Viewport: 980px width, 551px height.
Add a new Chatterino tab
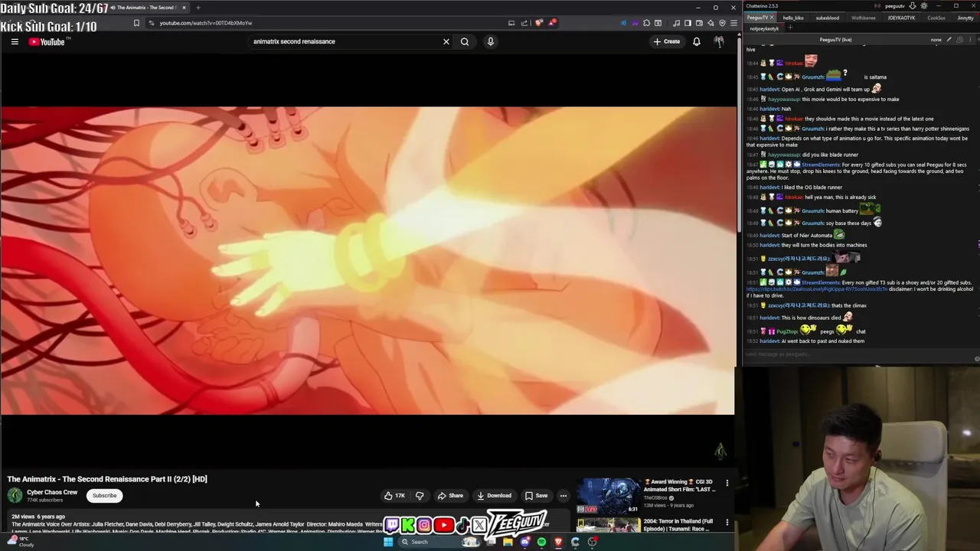coord(790,28)
